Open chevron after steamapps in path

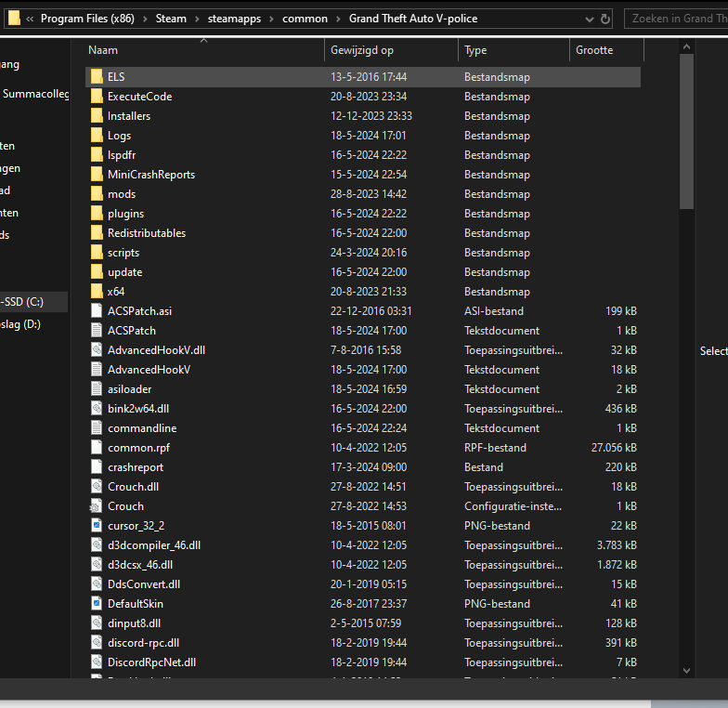pos(271,19)
